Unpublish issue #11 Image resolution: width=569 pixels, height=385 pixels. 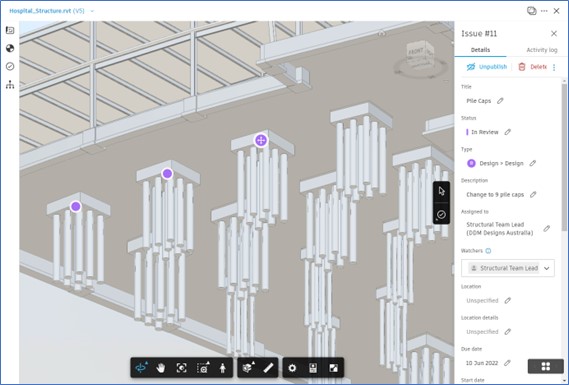486,67
